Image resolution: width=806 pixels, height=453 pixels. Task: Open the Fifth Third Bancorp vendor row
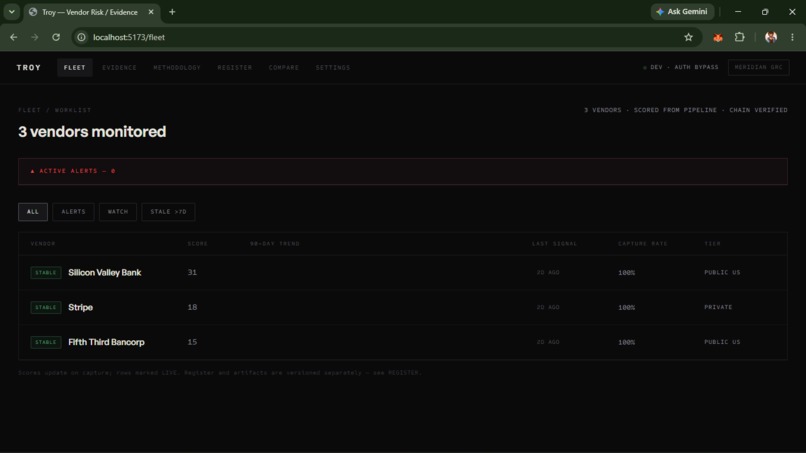click(402, 342)
